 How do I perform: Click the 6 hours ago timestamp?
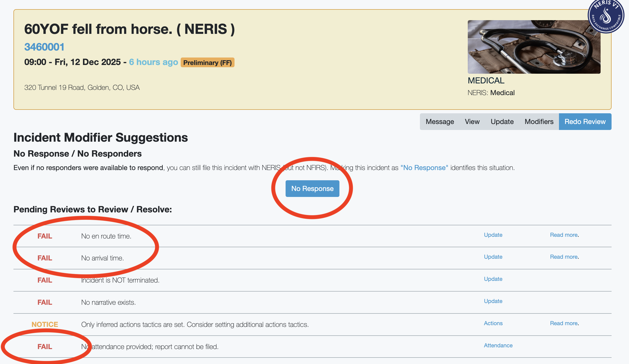point(153,62)
